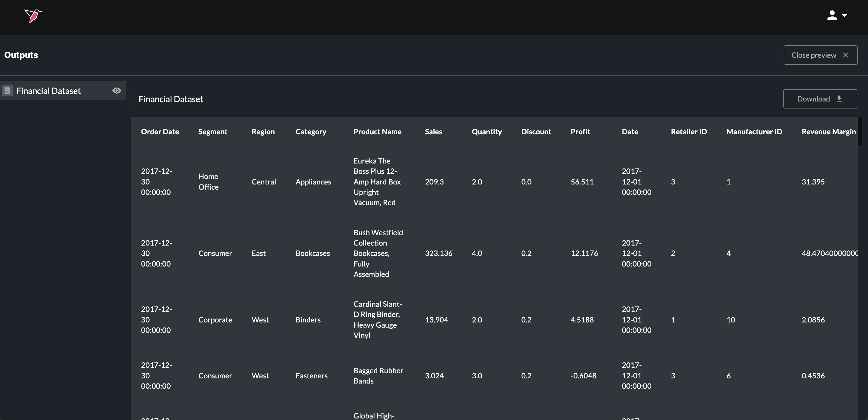Image resolution: width=868 pixels, height=420 pixels.
Task: Click the hummingbird logo in header
Action: 33,15
